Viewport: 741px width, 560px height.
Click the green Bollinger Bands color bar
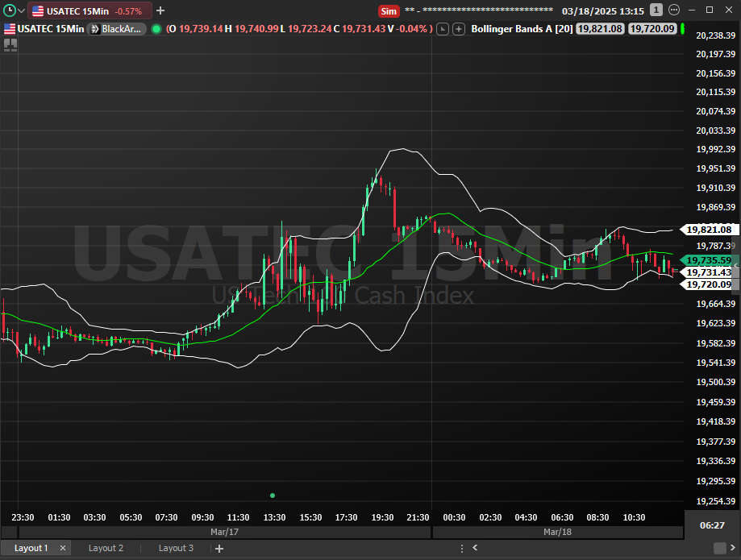(682, 29)
